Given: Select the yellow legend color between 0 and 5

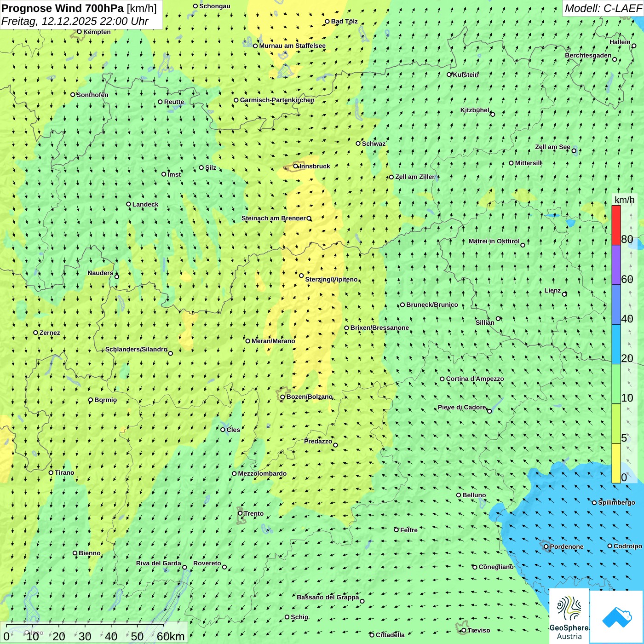Looking at the screenshot, I should point(616,463).
